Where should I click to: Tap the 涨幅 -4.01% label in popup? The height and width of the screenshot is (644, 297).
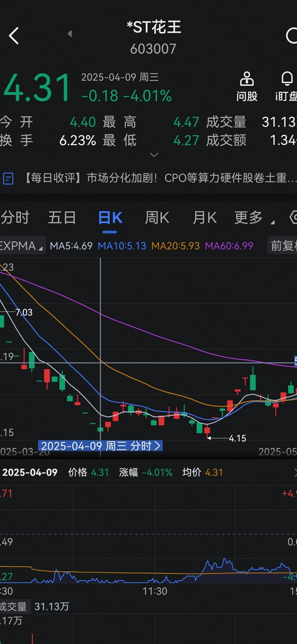pyautogui.click(x=146, y=473)
